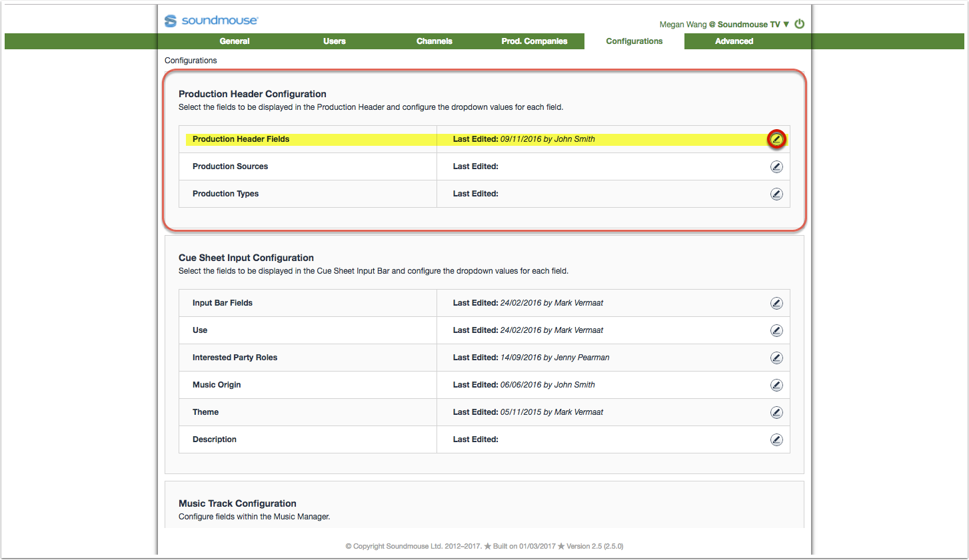Image resolution: width=969 pixels, height=560 pixels.
Task: Click the Cue Sheet Input Configuration heading
Action: coord(246,258)
